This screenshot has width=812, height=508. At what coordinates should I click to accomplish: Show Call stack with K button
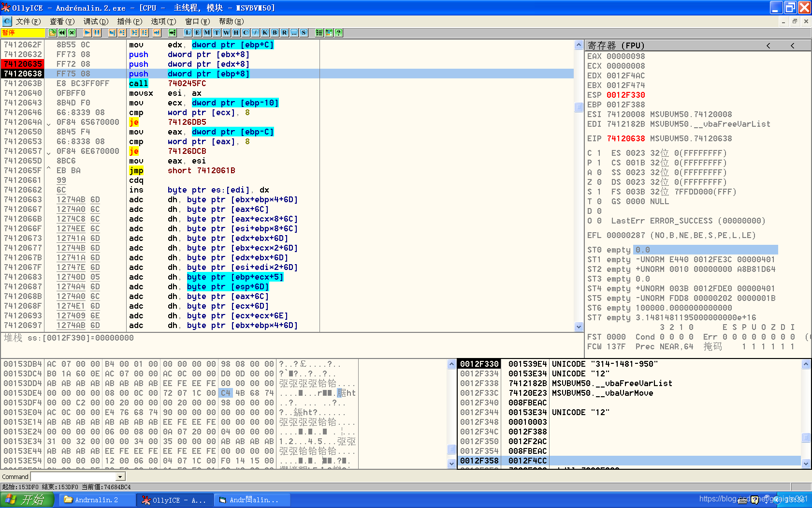(265, 32)
